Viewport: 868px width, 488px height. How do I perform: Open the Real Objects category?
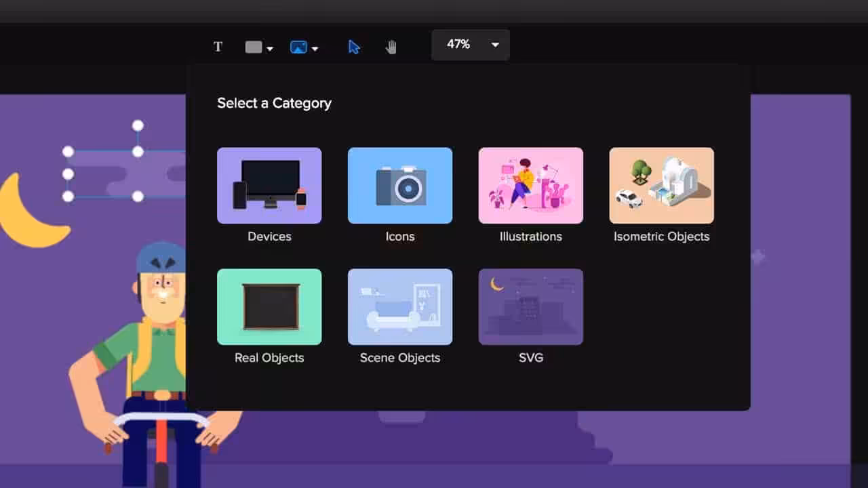[x=269, y=307]
